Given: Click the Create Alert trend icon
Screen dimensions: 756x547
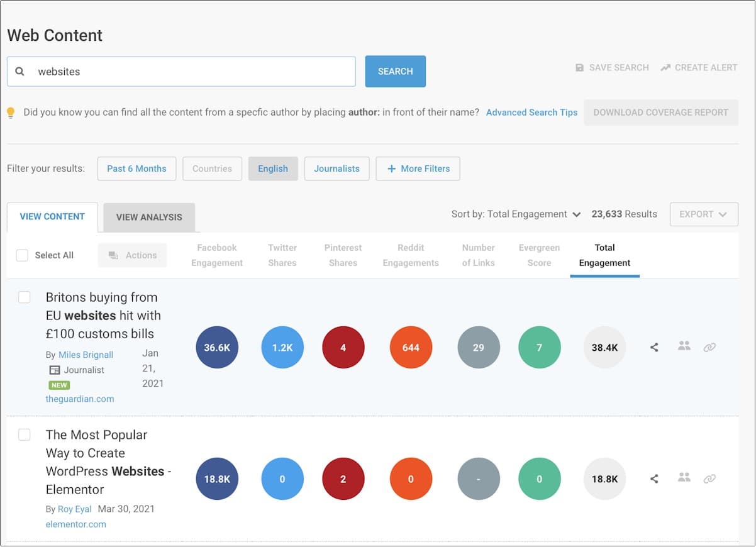Looking at the screenshot, I should pyautogui.click(x=665, y=67).
